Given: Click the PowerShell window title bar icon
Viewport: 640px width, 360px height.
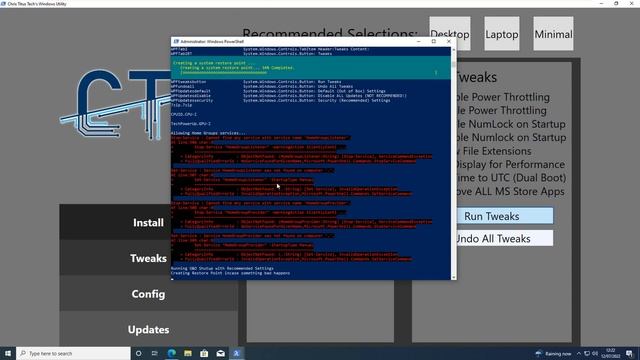Looking at the screenshot, I should coord(176,41).
